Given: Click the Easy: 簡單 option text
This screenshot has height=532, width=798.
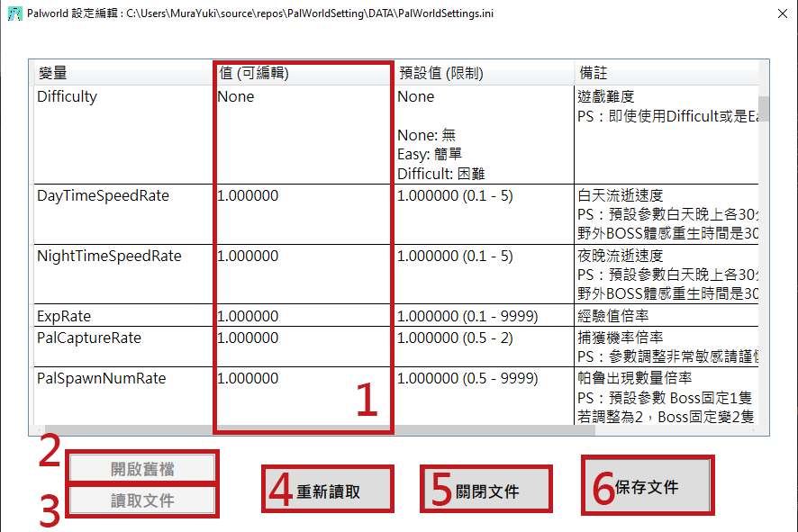Looking at the screenshot, I should 429,154.
